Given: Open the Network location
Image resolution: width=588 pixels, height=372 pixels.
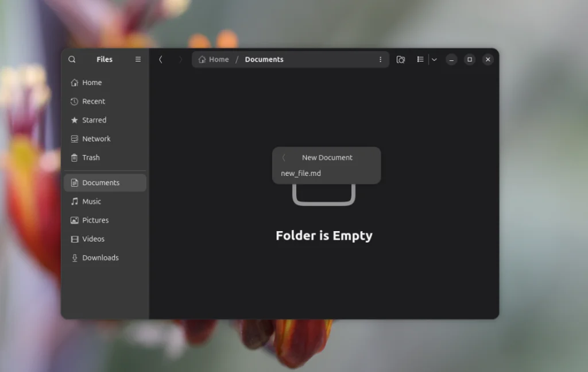Looking at the screenshot, I should (x=96, y=139).
